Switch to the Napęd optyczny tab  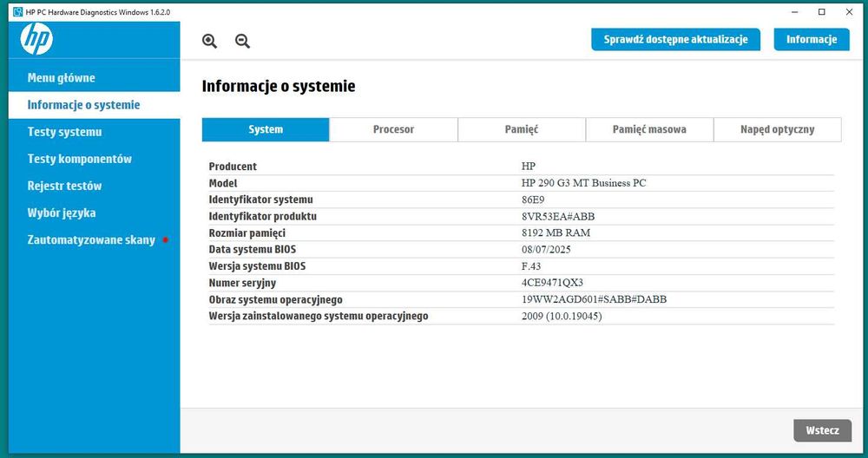point(777,129)
